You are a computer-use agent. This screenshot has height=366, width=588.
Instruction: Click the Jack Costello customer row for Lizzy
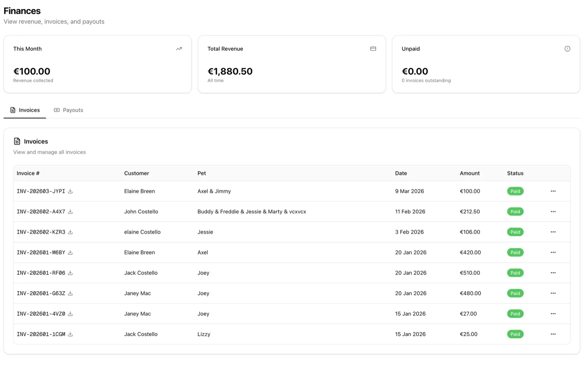point(141,334)
